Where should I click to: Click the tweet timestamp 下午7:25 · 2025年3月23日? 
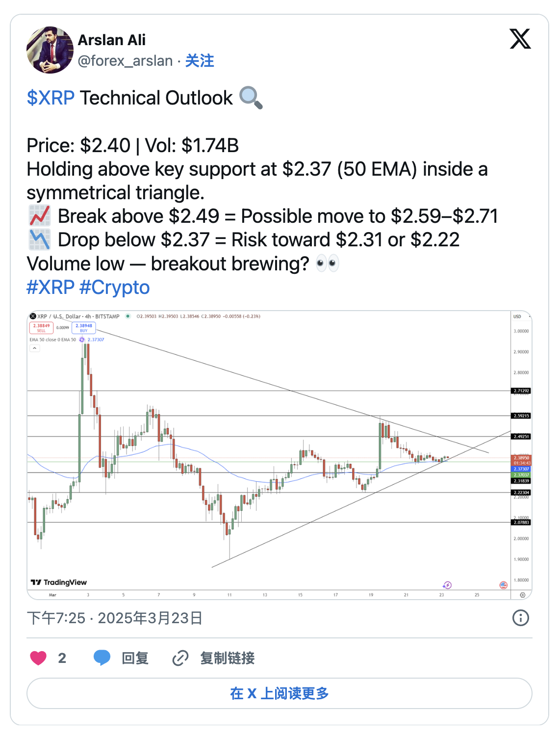pos(115,618)
